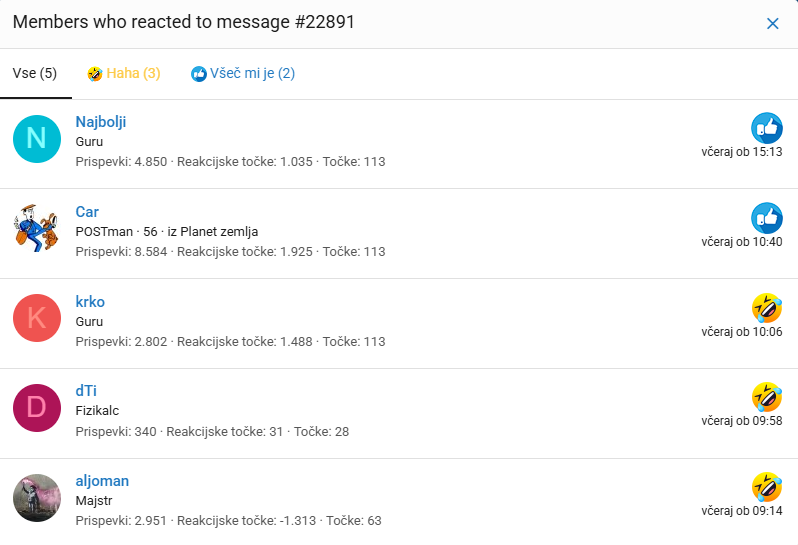Click the thumbs-up icon in the Všeč mi je tab
The image size is (798, 545).
coord(198,74)
